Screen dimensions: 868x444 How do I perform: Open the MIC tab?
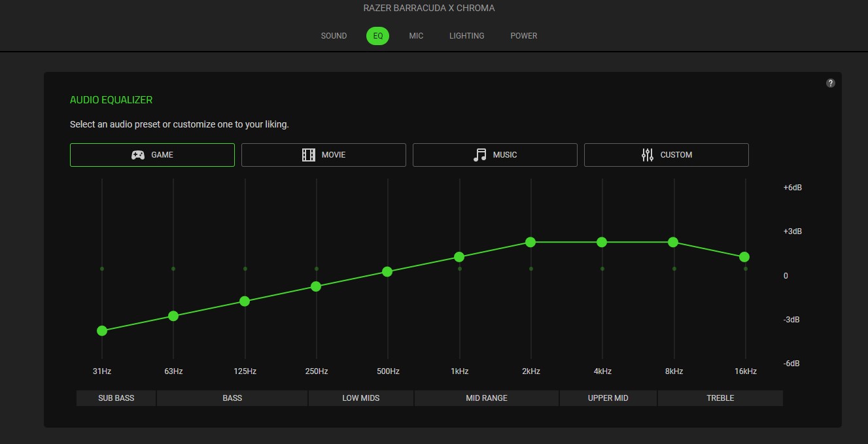416,36
